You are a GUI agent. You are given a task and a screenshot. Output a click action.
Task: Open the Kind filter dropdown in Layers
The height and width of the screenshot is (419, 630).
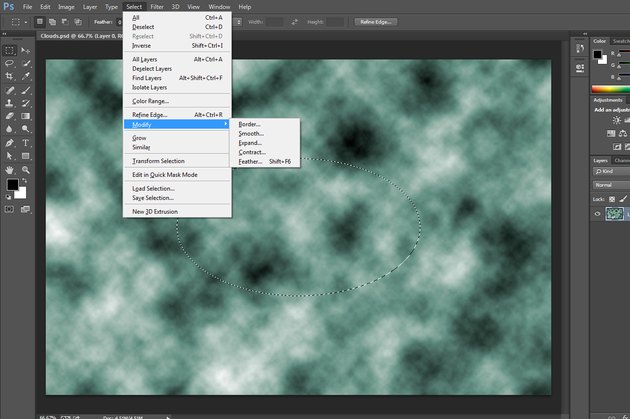coord(611,172)
